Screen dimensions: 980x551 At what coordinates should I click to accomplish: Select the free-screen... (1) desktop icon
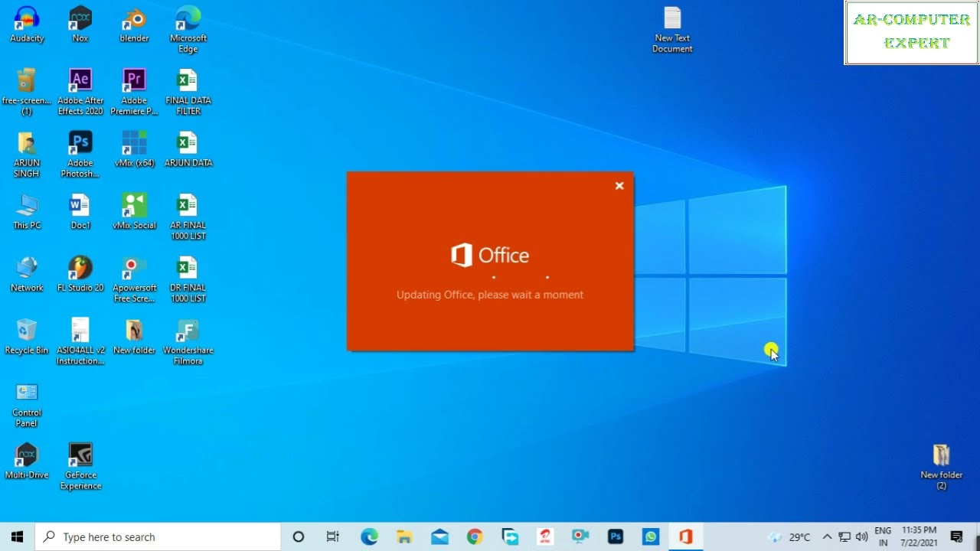(x=27, y=92)
